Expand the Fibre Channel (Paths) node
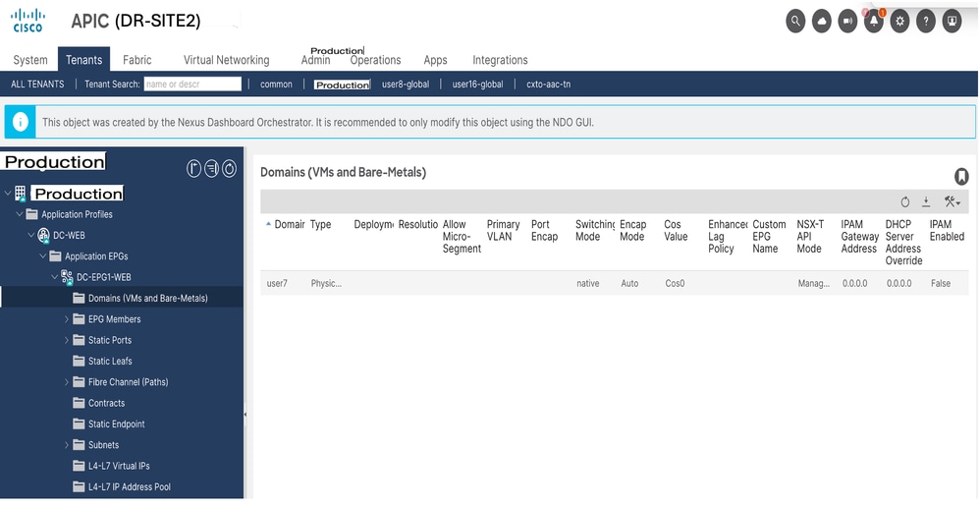 (67, 382)
